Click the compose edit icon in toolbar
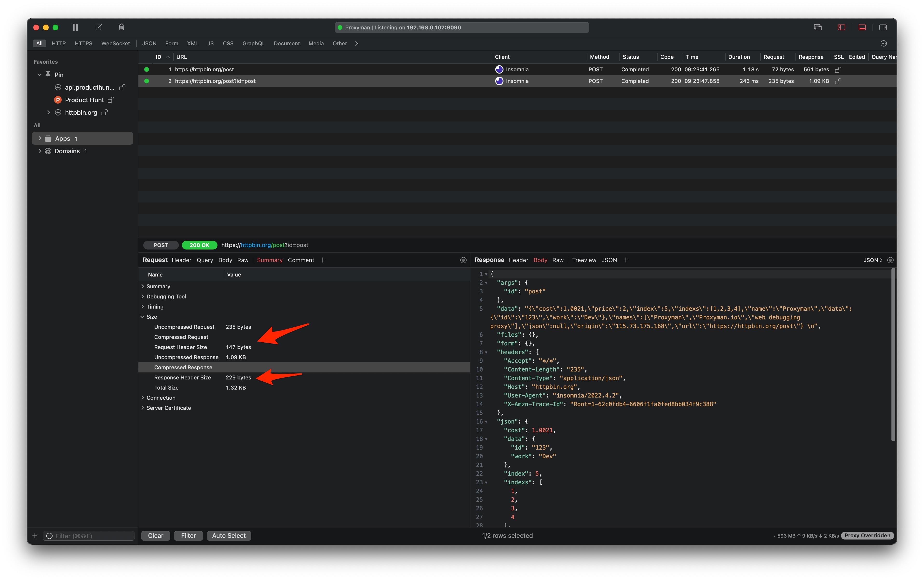Image resolution: width=924 pixels, height=580 pixels. pos(99,27)
